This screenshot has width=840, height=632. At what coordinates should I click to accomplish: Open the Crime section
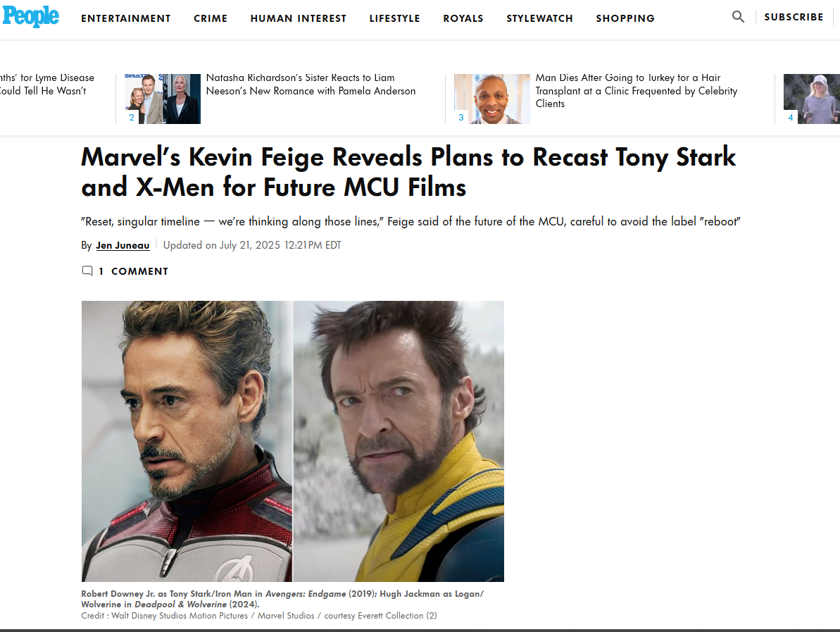pos(211,18)
